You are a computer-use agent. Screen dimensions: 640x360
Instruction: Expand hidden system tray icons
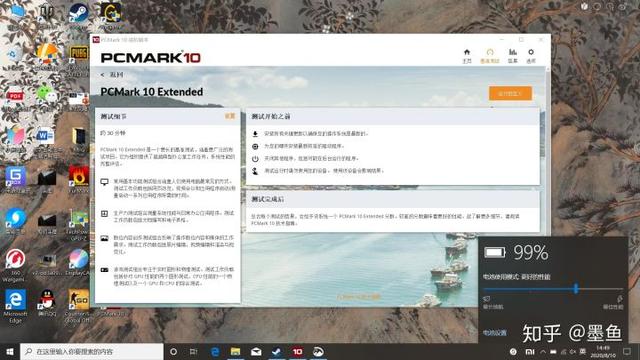(x=543, y=351)
